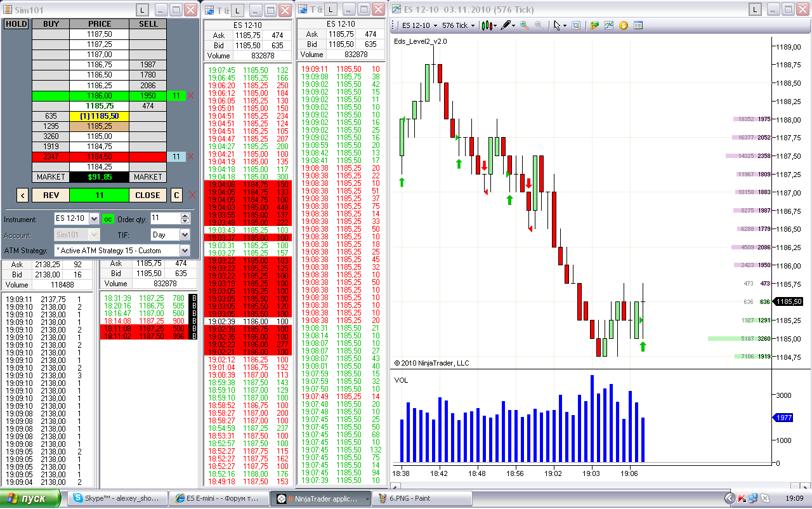Viewport: 812px width, 509px height.
Task: Click the Order qty input field
Action: (x=165, y=218)
